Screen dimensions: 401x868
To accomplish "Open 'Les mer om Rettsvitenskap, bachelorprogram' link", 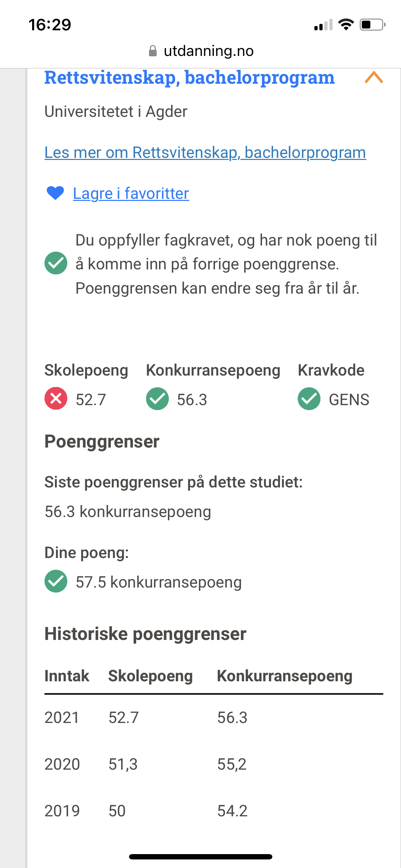I will (205, 153).
